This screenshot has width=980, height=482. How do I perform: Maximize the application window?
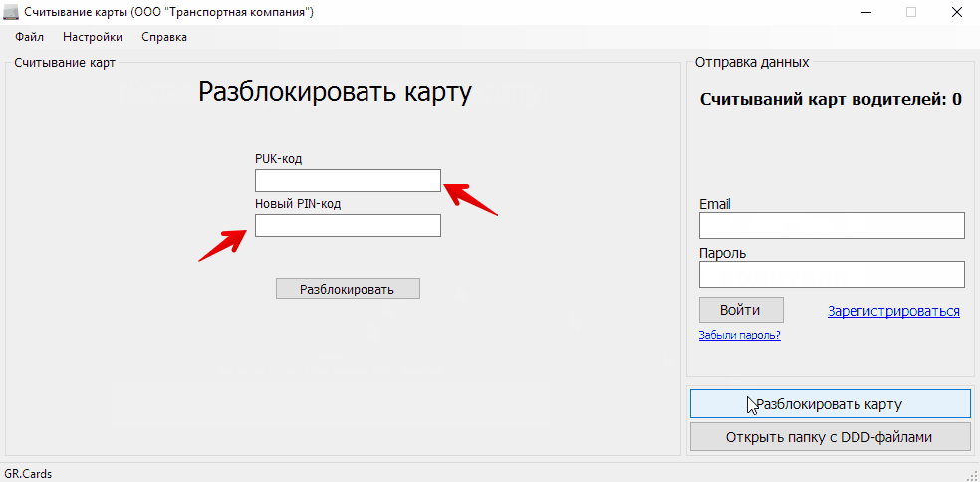(x=910, y=12)
